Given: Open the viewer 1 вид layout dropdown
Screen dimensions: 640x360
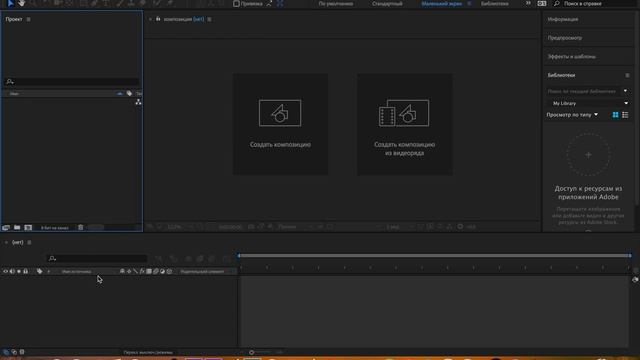Looking at the screenshot, I should point(400,227).
